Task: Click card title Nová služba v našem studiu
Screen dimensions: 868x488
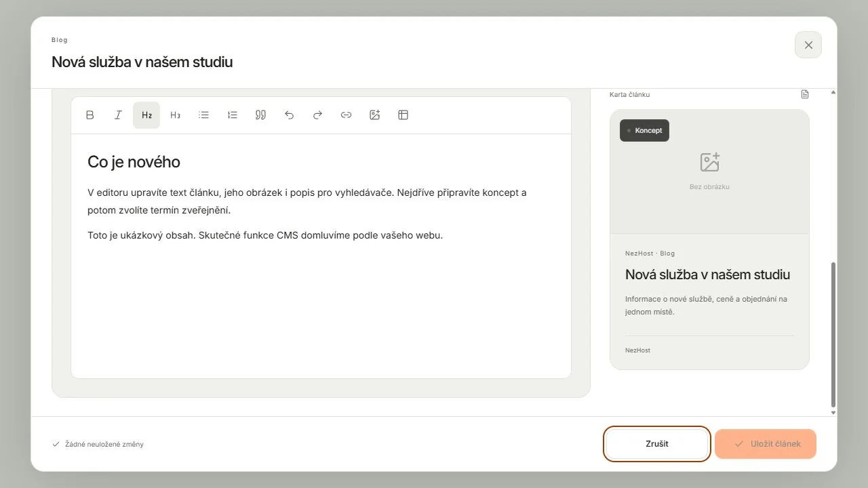Action: coord(707,274)
